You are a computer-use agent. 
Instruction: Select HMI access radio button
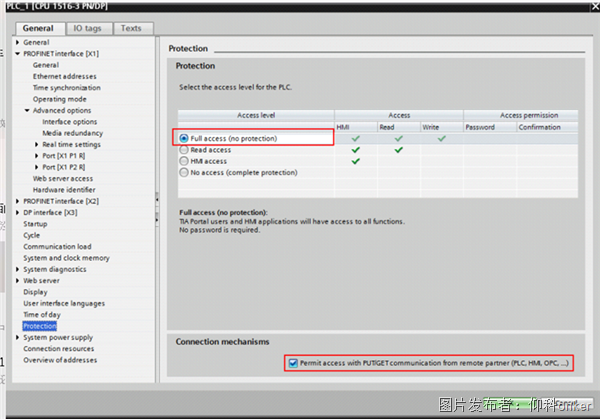(x=184, y=161)
